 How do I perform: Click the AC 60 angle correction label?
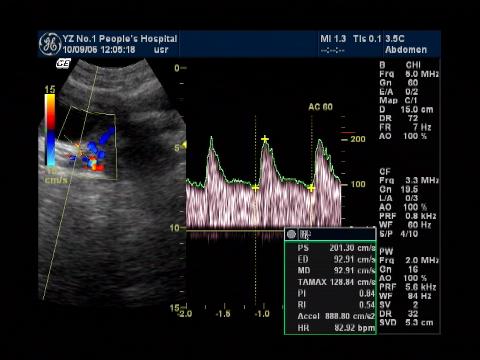tap(320, 107)
